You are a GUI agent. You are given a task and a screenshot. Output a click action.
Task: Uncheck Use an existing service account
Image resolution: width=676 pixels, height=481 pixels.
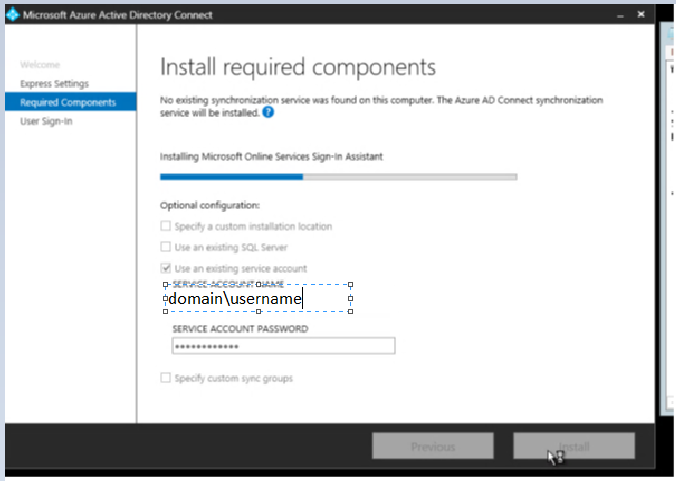point(166,268)
